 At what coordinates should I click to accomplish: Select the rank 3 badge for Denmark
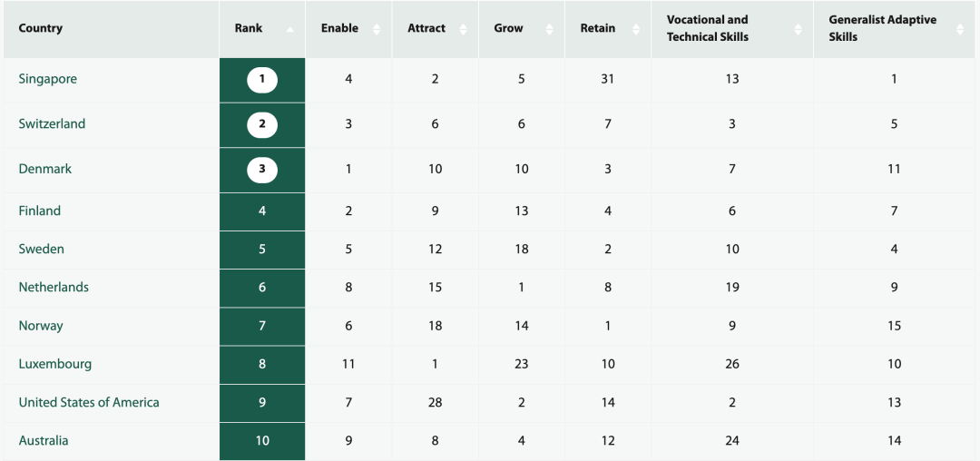pyautogui.click(x=262, y=170)
